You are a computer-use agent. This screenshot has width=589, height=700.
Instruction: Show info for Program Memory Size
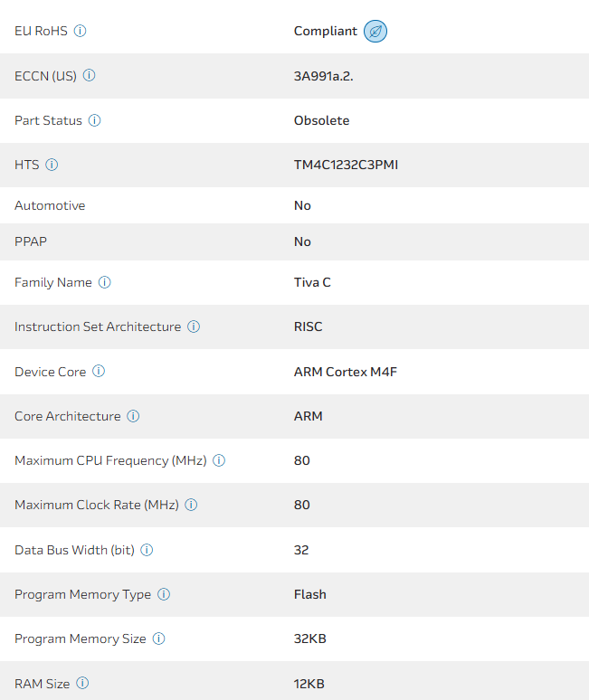click(x=158, y=639)
